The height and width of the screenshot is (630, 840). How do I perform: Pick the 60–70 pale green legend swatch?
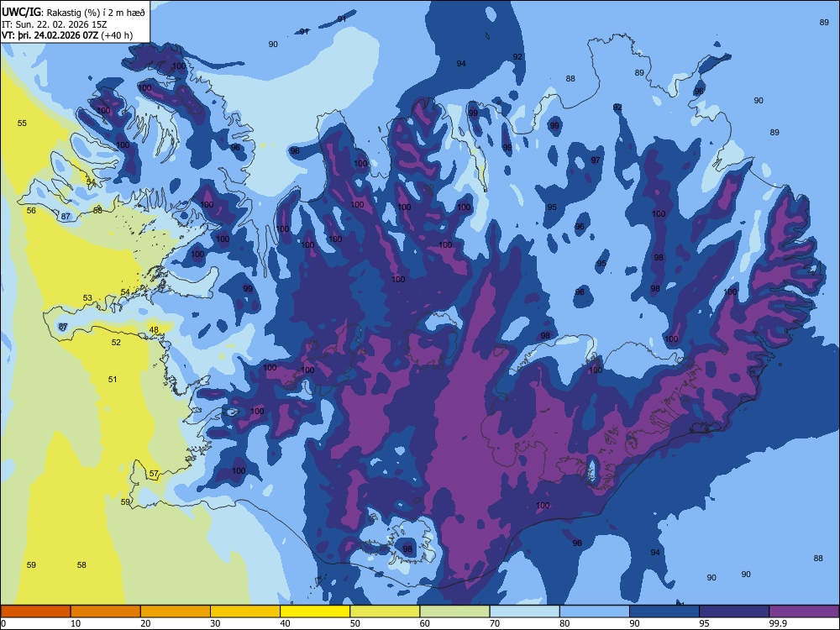(454, 612)
